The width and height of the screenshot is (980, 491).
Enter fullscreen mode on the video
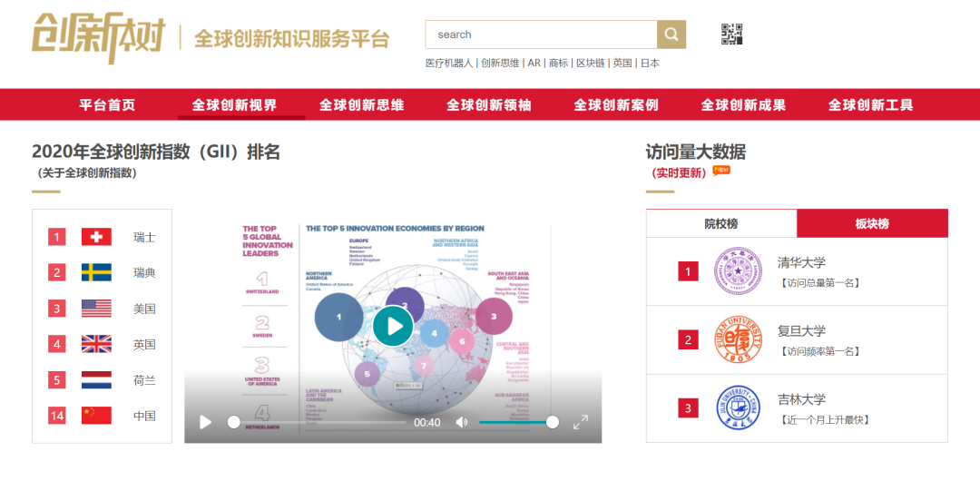(x=581, y=422)
